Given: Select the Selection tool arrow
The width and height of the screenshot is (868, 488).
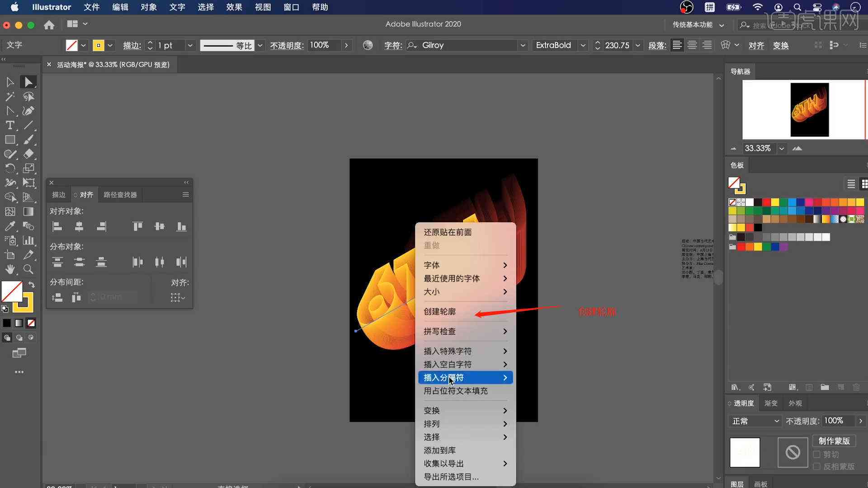Looking at the screenshot, I should click(x=10, y=82).
